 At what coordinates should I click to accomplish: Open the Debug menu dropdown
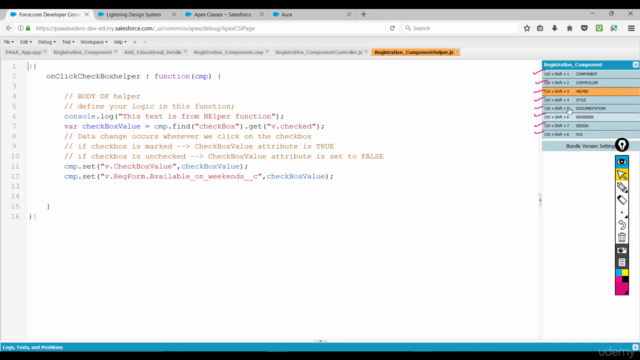(47, 42)
